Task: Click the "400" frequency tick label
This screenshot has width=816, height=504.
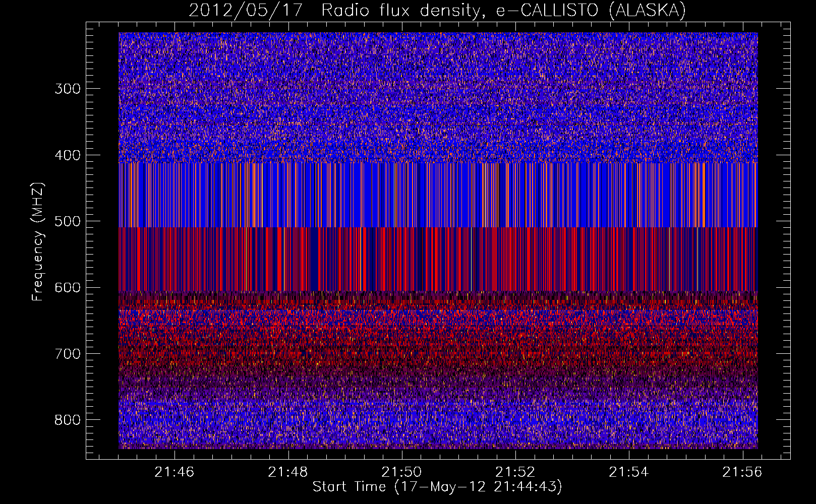Action: tap(68, 155)
